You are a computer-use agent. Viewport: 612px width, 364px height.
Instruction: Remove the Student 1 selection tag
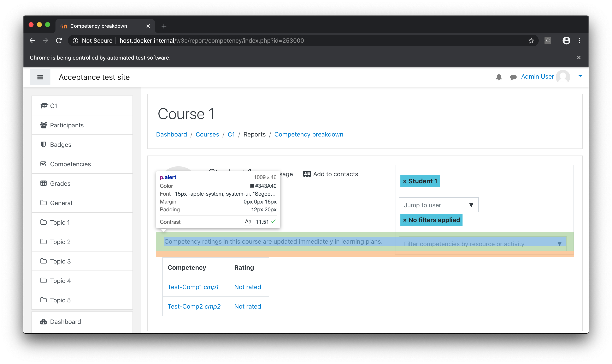point(420,181)
